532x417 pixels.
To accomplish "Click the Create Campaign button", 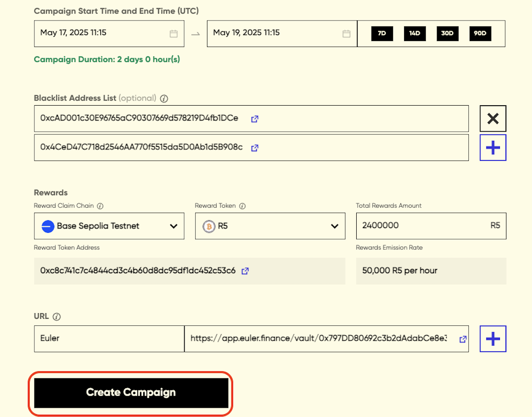I will pos(131,393).
